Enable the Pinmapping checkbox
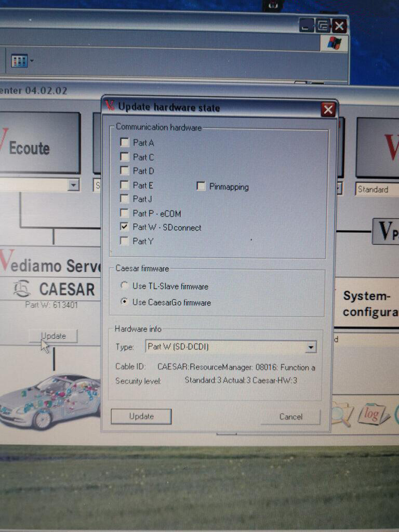Viewport: 399px width, 532px height. coord(201,186)
